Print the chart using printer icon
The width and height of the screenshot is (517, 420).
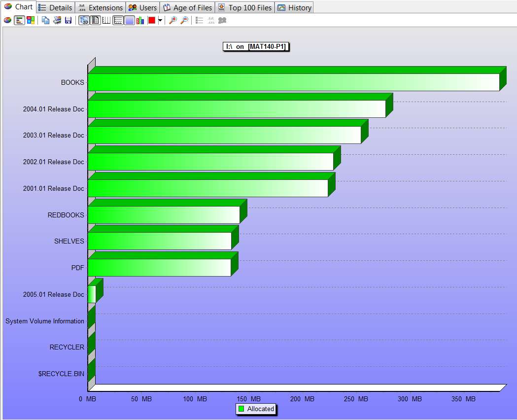pos(57,20)
